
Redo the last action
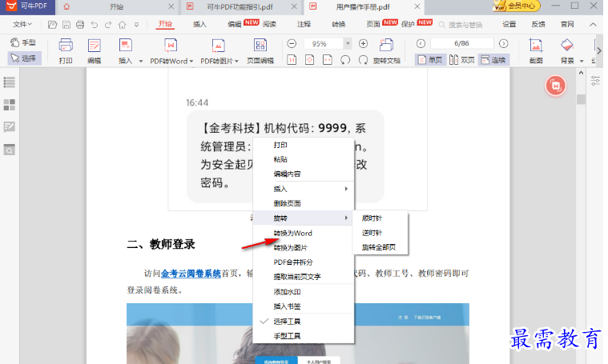coord(108,25)
